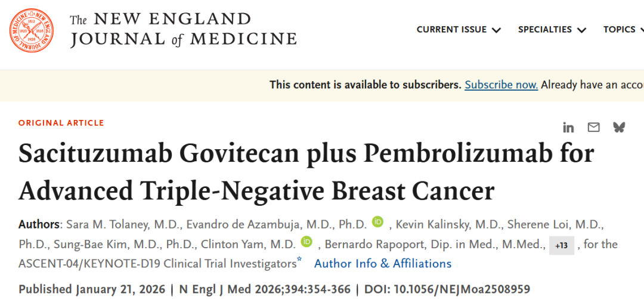Image resolution: width=644 pixels, height=299 pixels.
Task: Follow the Subscribe now link
Action: [x=501, y=85]
